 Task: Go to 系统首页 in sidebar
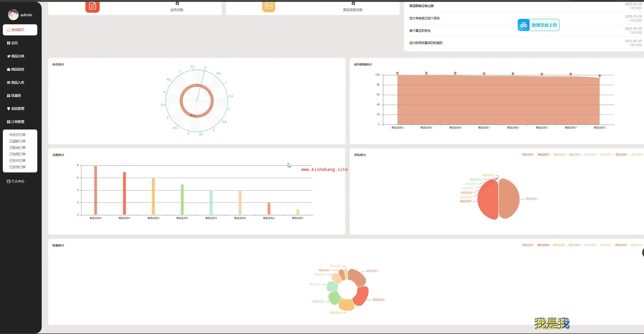pos(18,30)
